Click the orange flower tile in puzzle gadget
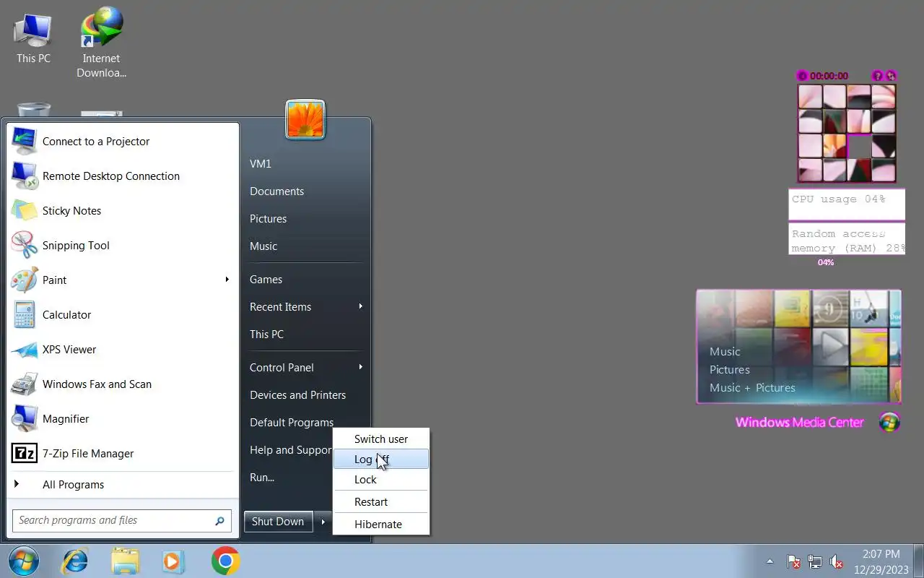 [834, 145]
